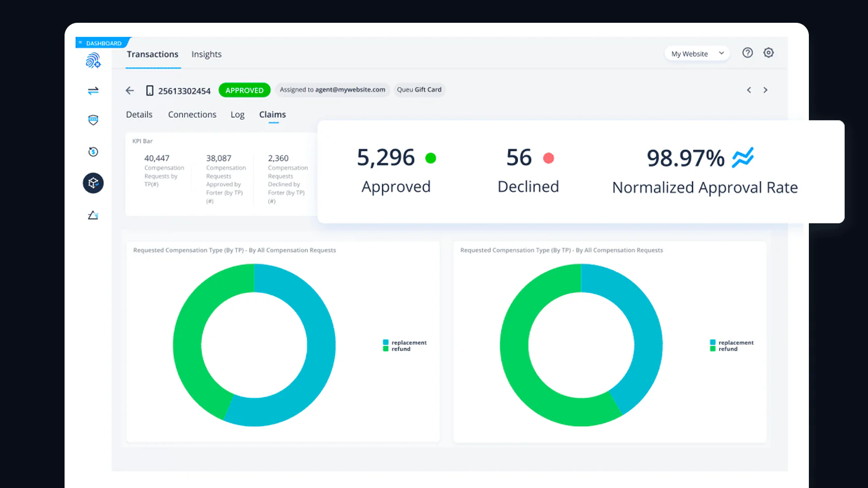The image size is (868, 488).
Task: Open the shield icon in the sidebar
Action: 93,120
